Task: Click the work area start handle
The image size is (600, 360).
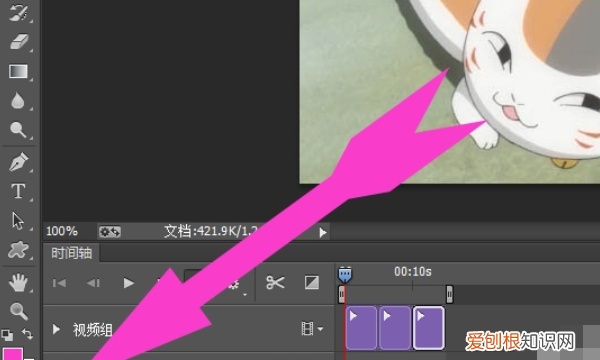Action: [x=342, y=295]
